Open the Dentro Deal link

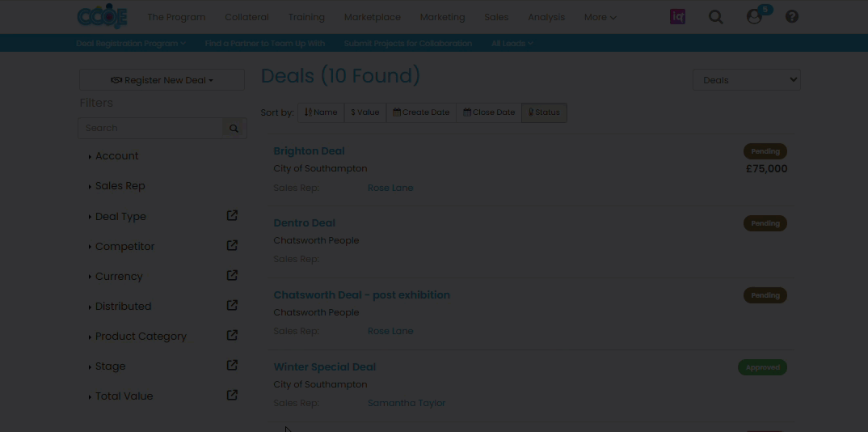pos(305,223)
